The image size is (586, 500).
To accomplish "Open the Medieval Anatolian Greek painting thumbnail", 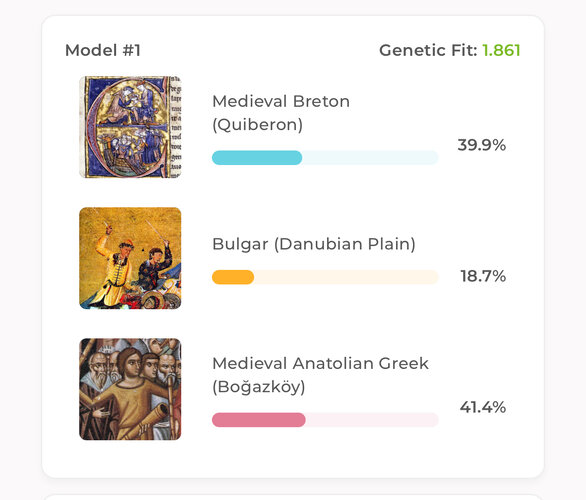I will 130,389.
